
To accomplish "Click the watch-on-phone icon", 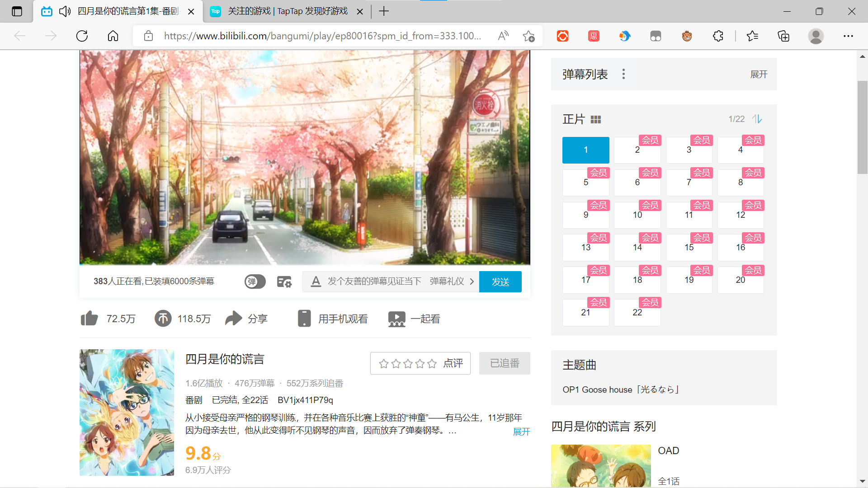I will pyautogui.click(x=304, y=319).
